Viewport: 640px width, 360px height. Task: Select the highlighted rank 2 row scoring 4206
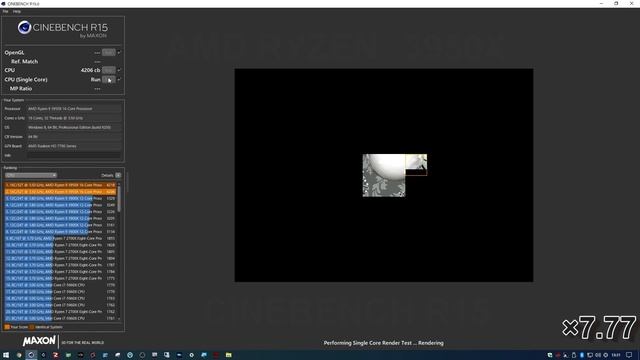60,192
